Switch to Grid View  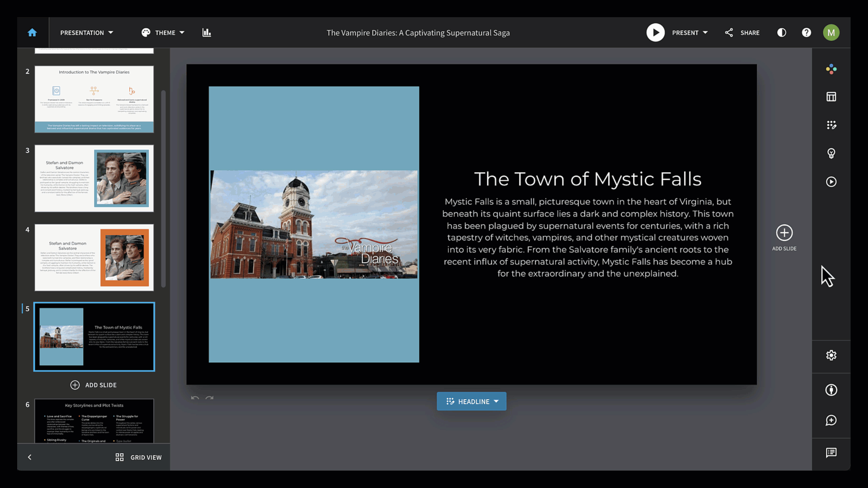pyautogui.click(x=138, y=457)
